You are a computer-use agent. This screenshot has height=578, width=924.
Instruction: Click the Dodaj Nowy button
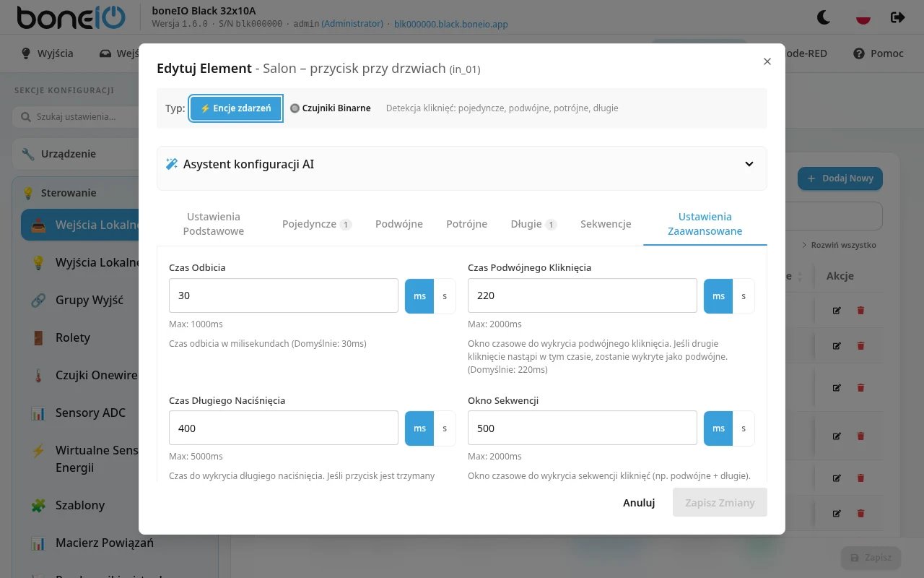840,178
